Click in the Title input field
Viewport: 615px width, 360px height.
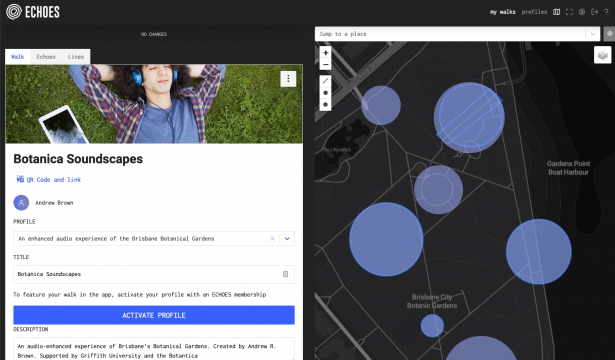[x=154, y=274]
